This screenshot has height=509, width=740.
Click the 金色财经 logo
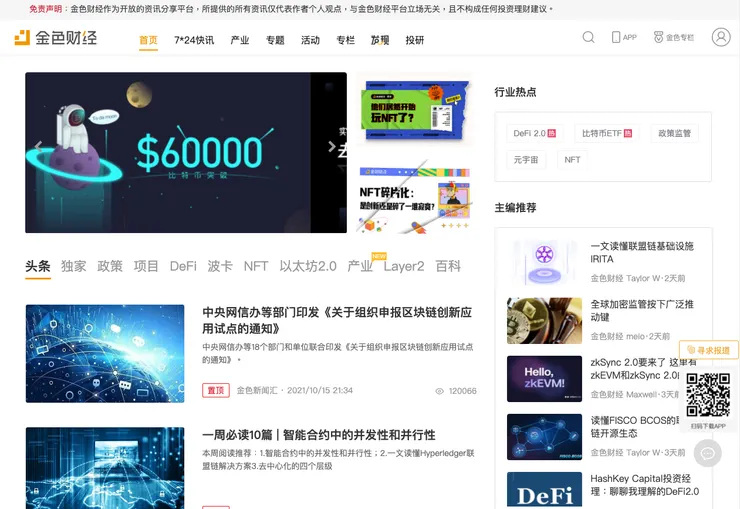(56, 38)
